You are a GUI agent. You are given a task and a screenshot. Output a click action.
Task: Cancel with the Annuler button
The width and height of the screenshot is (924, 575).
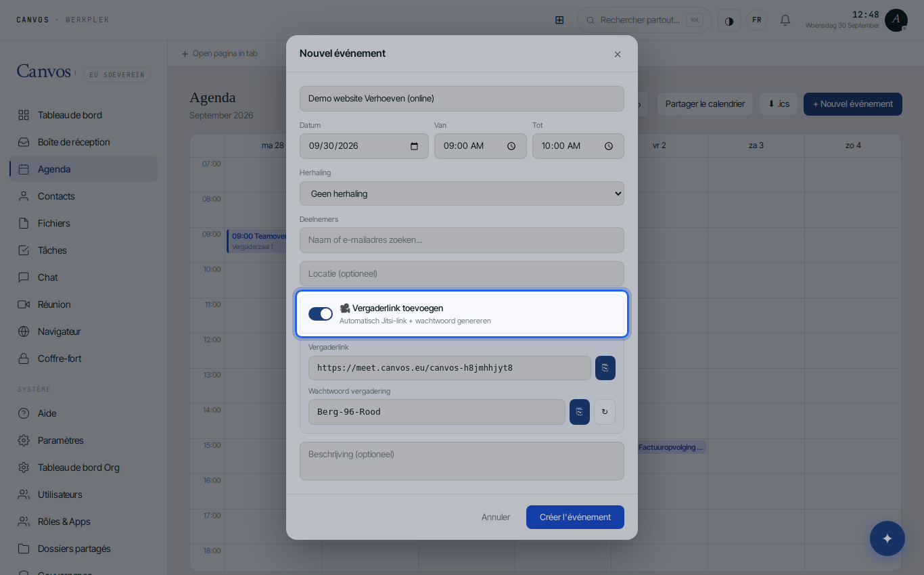coord(496,517)
